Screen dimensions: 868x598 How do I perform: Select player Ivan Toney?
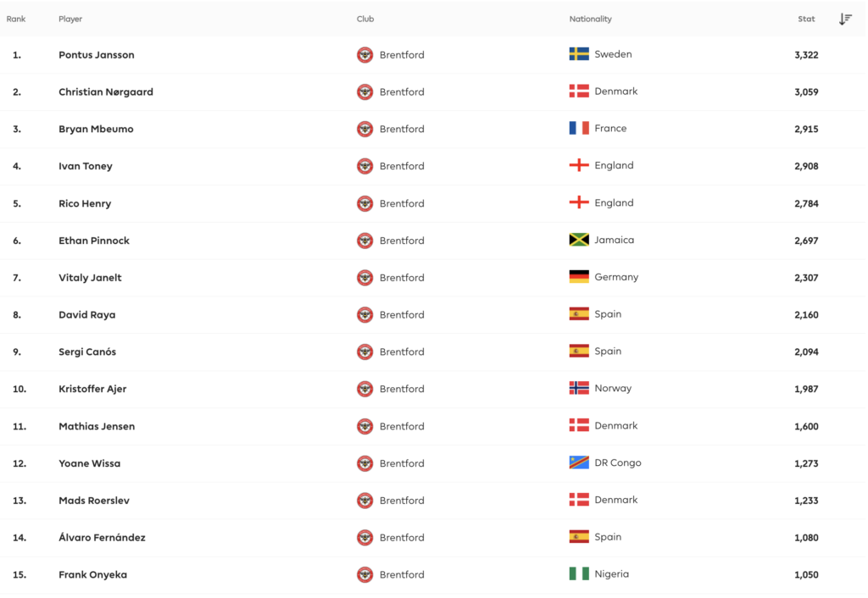(x=86, y=166)
